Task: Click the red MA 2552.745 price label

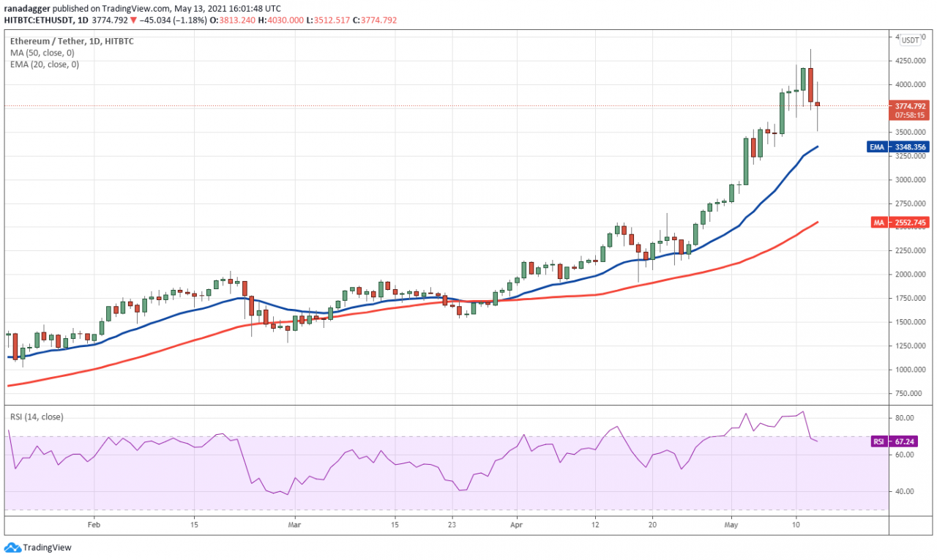Action: click(x=900, y=223)
